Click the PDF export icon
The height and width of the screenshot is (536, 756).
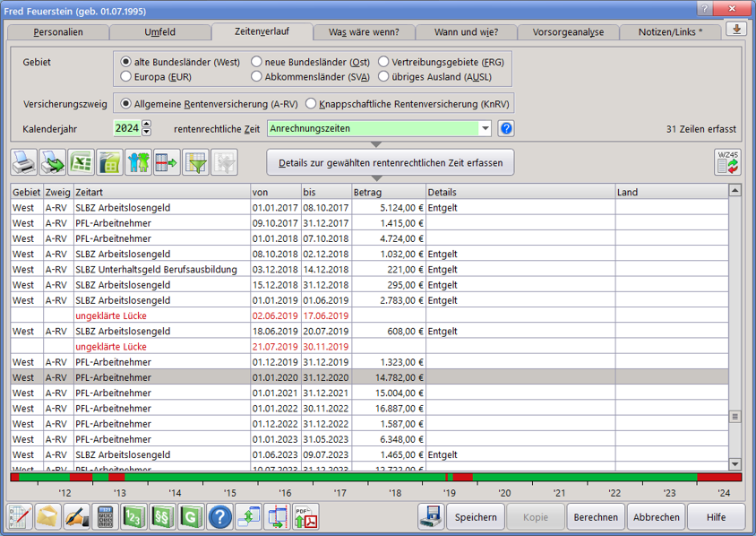[305, 517]
